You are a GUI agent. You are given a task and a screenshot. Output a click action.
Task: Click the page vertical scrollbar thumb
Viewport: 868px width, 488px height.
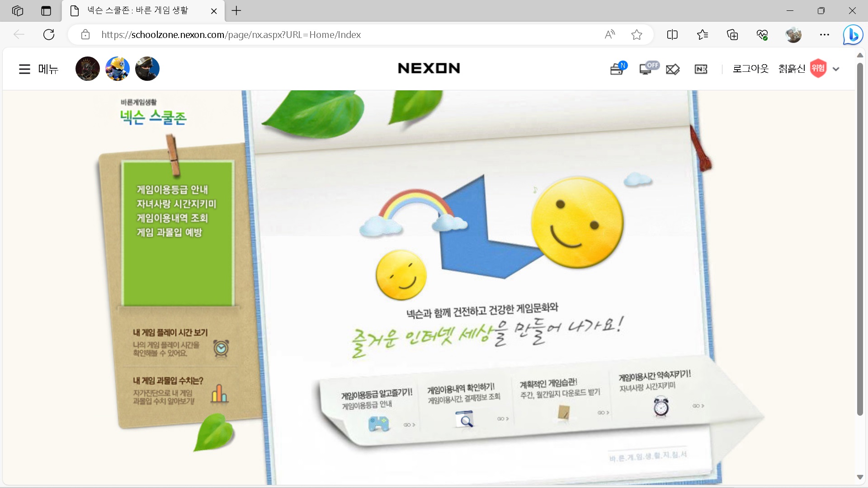coord(860,239)
